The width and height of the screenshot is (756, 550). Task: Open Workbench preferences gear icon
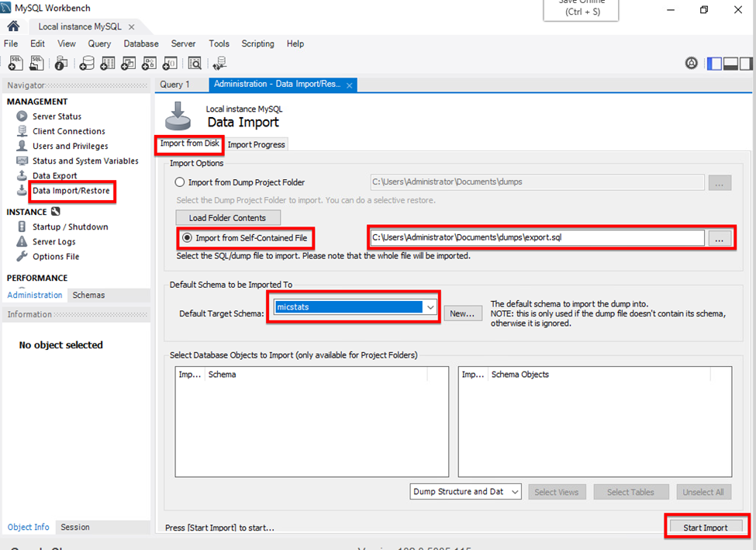click(692, 63)
